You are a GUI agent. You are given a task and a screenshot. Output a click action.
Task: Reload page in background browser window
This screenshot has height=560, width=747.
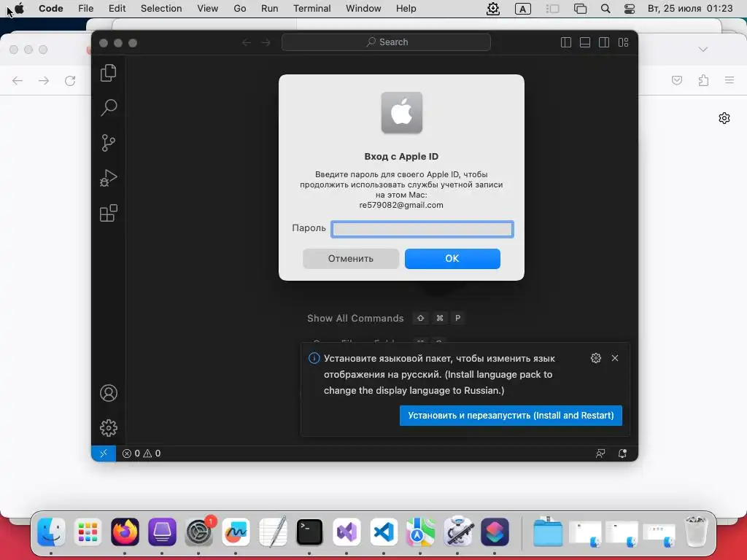(70, 80)
